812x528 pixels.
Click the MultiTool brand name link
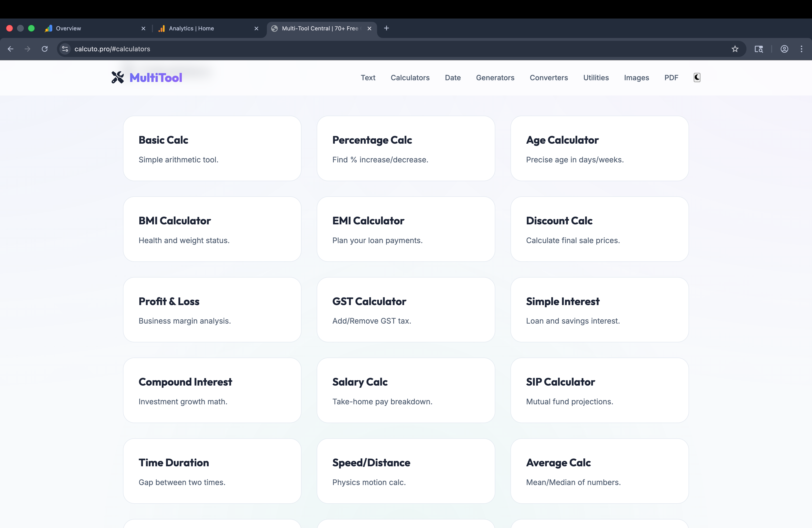(156, 78)
